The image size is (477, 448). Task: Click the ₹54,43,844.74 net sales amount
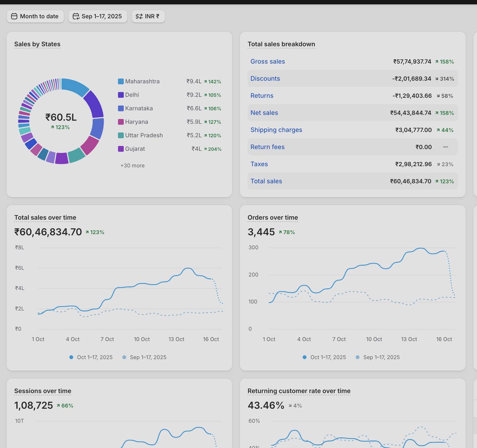click(x=410, y=113)
